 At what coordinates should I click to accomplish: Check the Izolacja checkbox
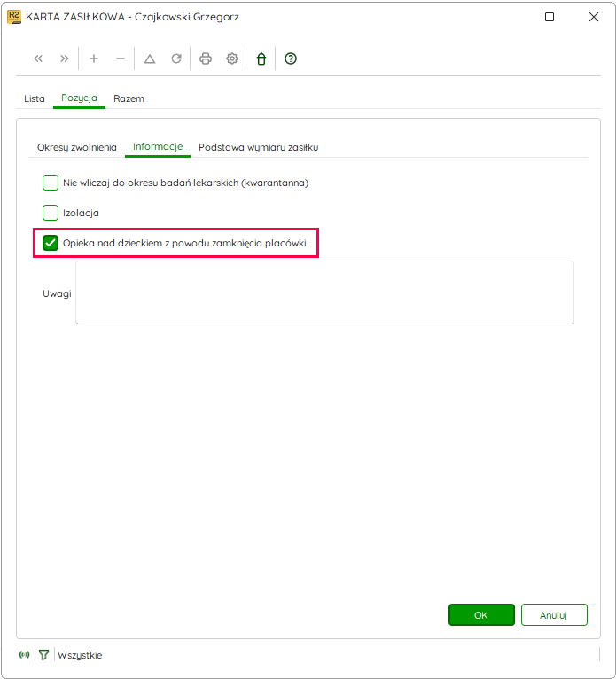pos(51,213)
